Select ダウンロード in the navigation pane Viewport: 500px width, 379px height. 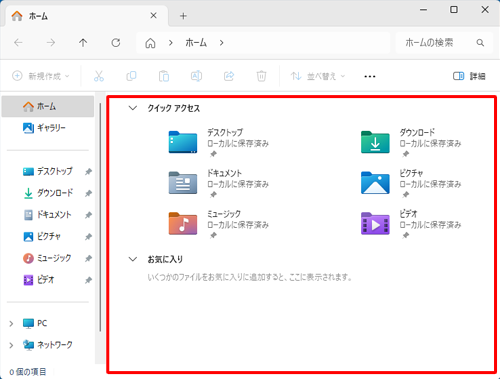point(48,193)
